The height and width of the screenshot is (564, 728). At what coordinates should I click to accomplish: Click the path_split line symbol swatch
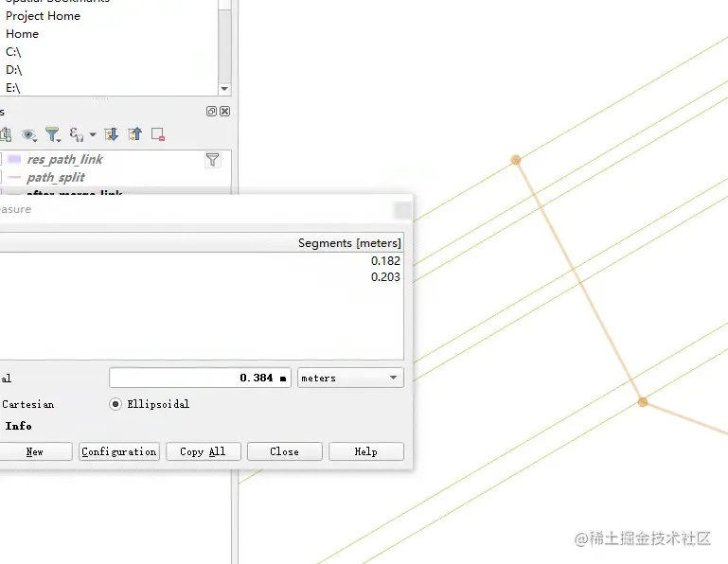coord(14,177)
